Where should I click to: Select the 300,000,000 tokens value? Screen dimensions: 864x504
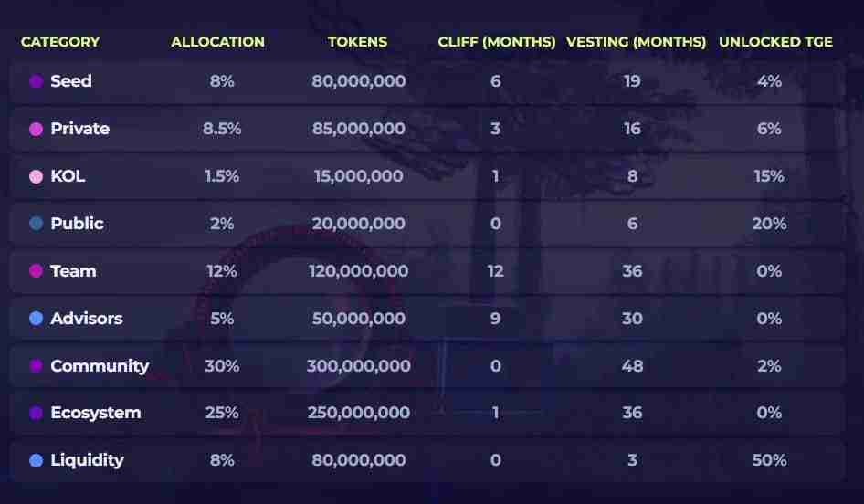point(358,366)
